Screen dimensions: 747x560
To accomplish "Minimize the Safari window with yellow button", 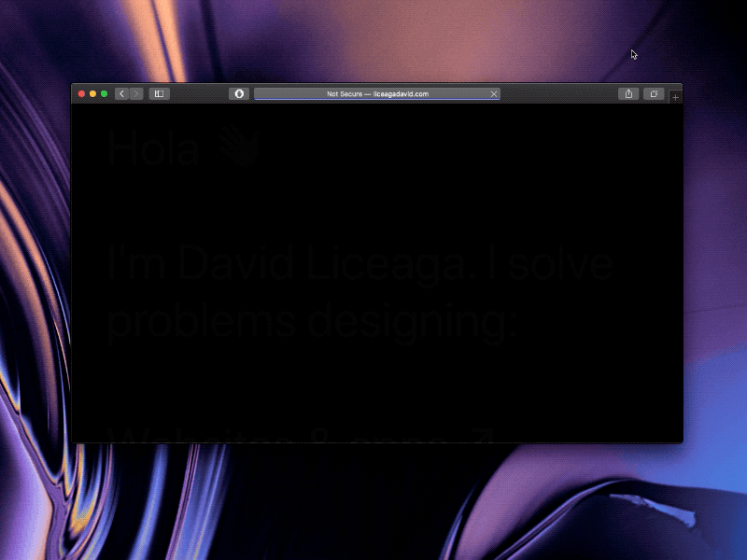I will [92, 94].
